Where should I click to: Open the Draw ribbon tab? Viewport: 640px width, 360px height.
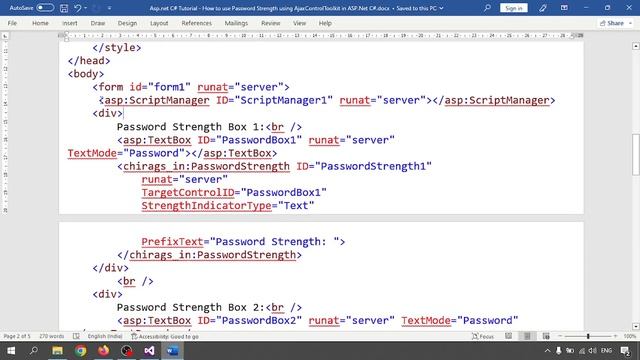(98, 23)
